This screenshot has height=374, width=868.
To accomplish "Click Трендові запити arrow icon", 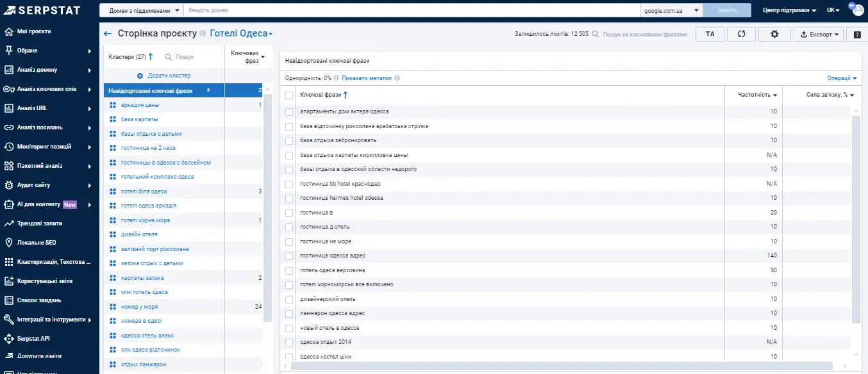I will (x=9, y=224).
